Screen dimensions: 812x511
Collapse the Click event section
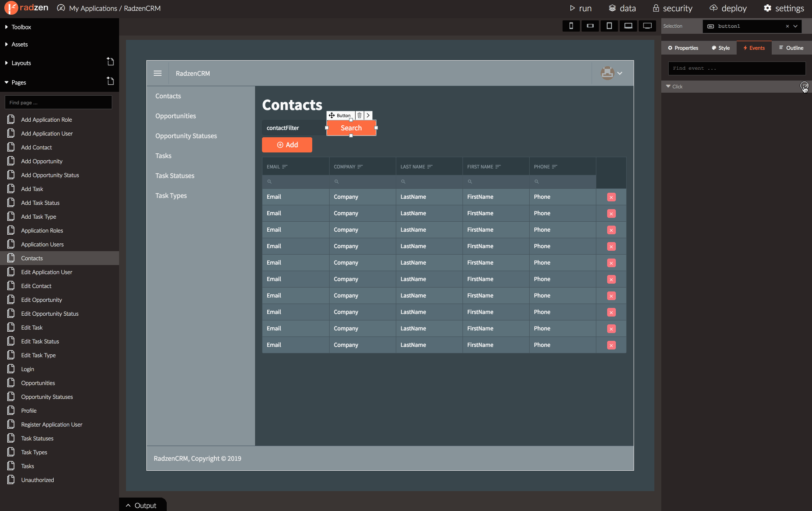(x=668, y=86)
